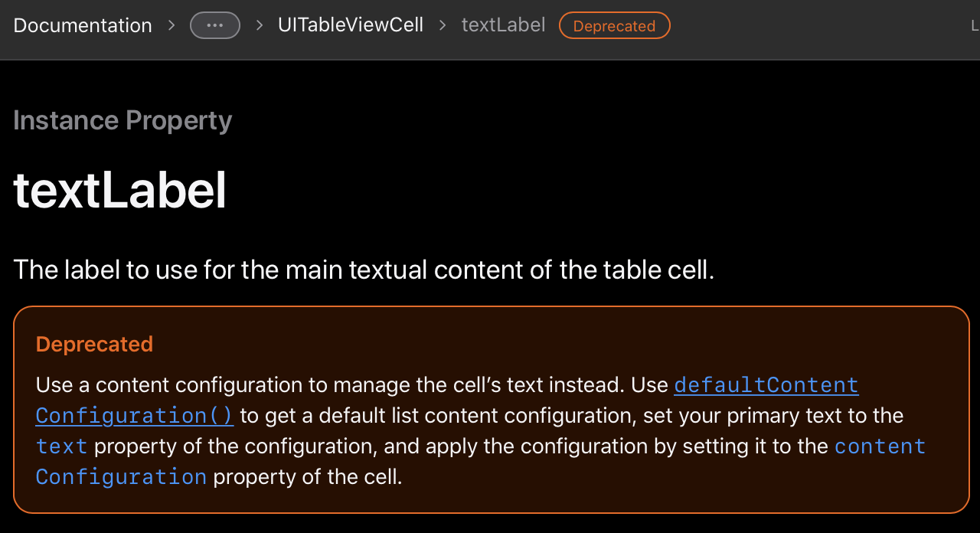Expand the collapsed breadcrumb with three dots
Image resolution: width=980 pixels, height=533 pixels.
coord(214,25)
